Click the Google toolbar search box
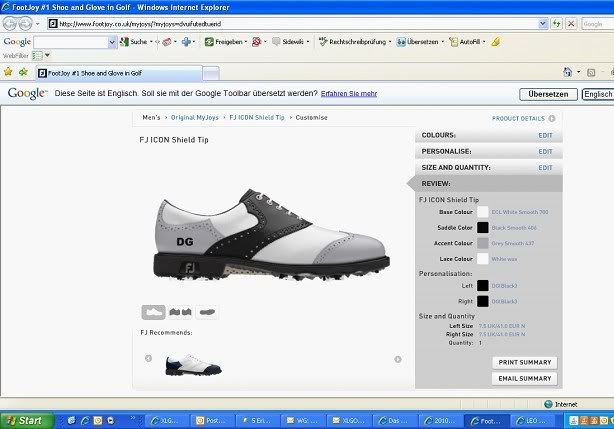614x429 pixels. pos(70,42)
